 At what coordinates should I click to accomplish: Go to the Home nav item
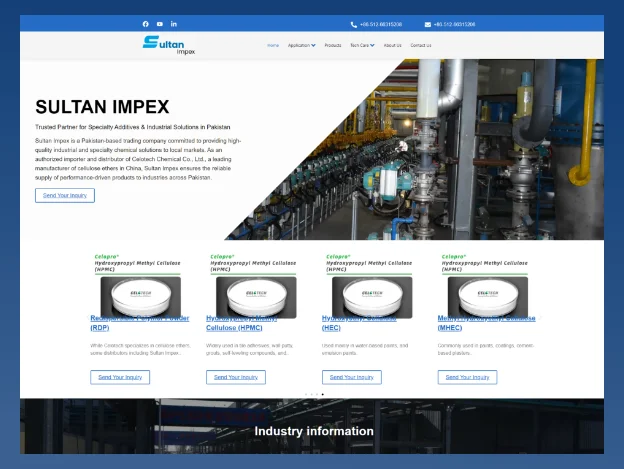[x=273, y=45]
